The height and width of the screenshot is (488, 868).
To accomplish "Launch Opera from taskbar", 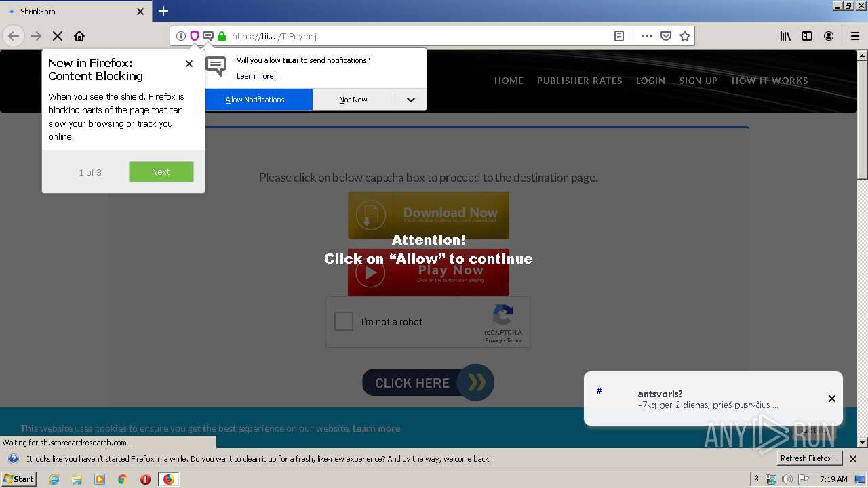I will pos(145,479).
